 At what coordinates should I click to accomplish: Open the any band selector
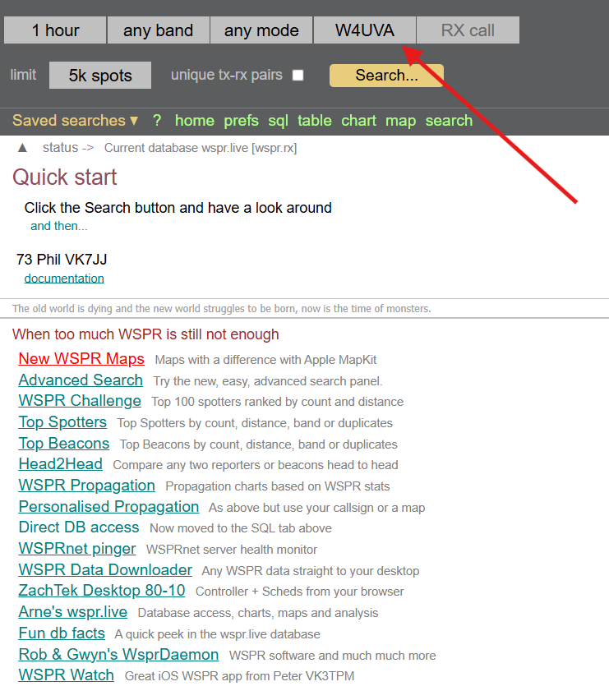click(158, 30)
